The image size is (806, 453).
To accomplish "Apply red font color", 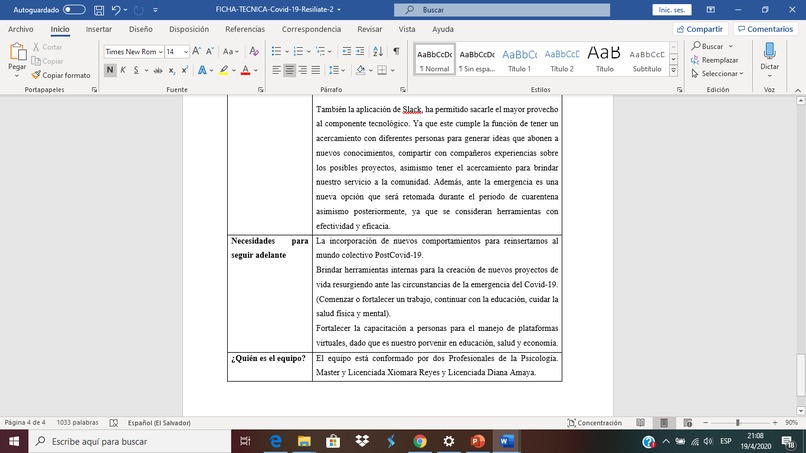I will 245,70.
